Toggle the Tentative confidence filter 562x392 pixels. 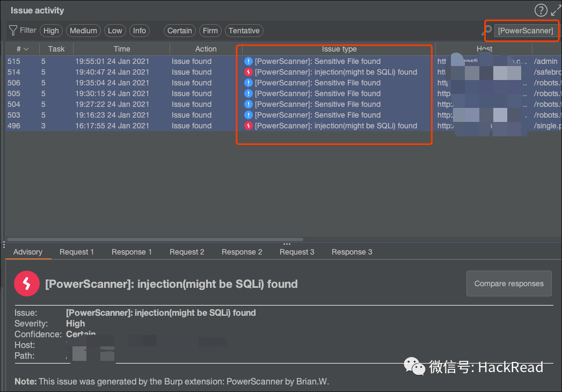click(244, 31)
